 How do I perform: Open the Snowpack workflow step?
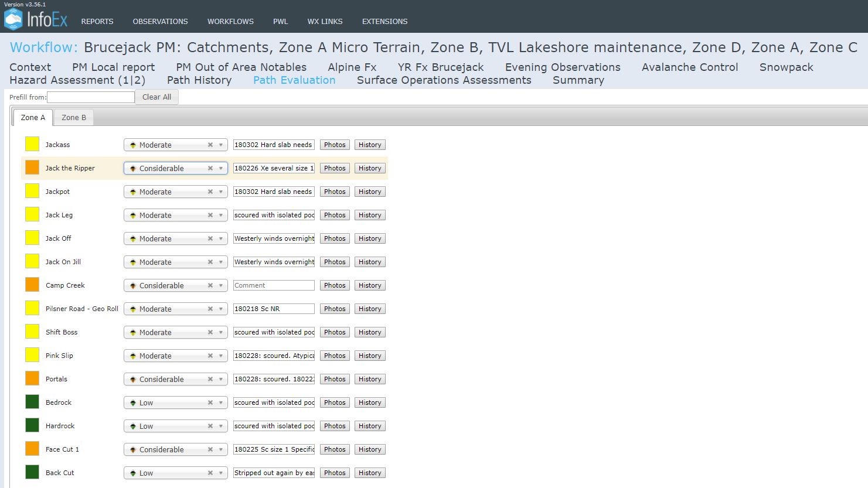[x=786, y=67]
